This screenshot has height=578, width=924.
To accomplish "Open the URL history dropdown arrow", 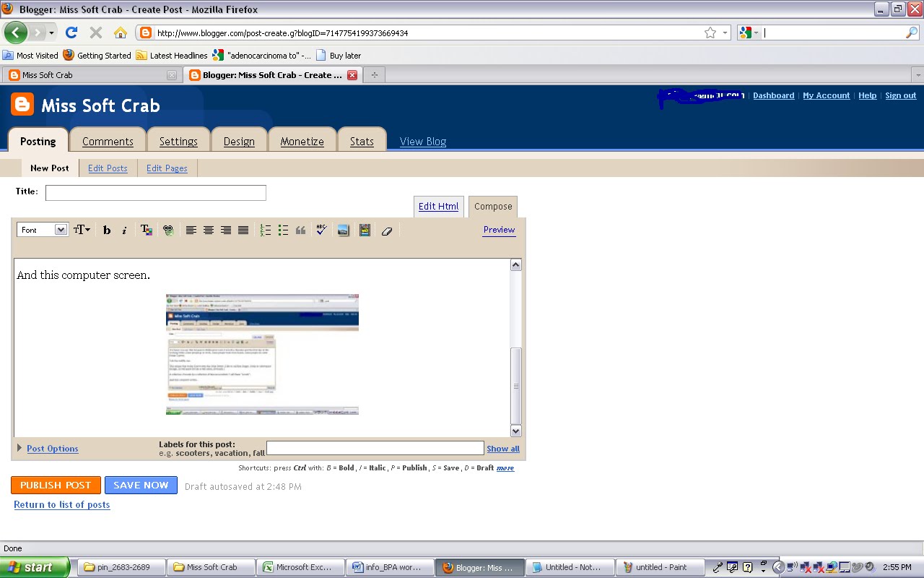I will [725, 33].
